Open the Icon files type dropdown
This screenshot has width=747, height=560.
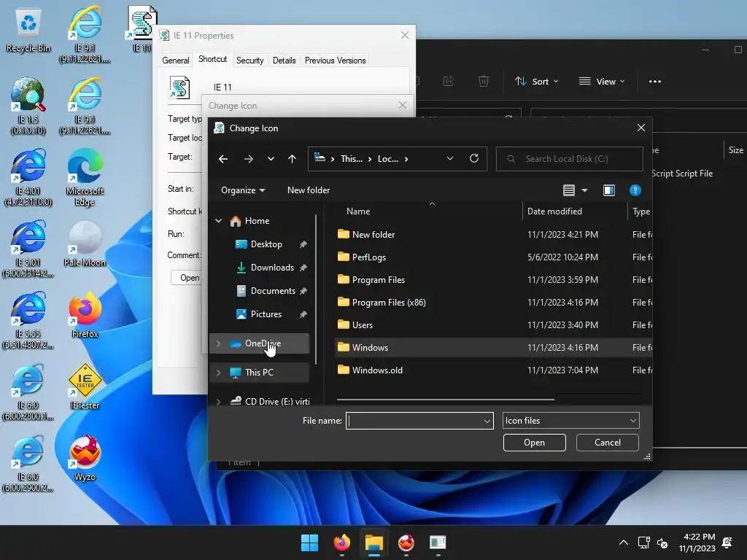[x=570, y=421]
